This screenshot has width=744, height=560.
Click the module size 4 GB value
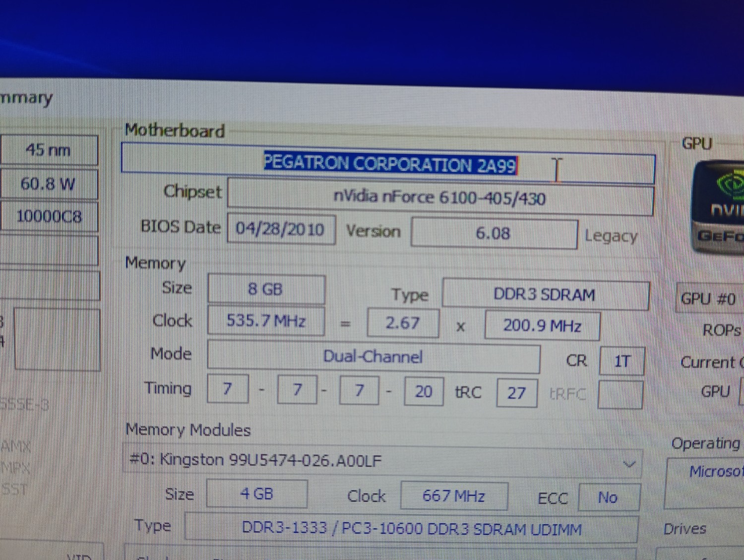257,494
